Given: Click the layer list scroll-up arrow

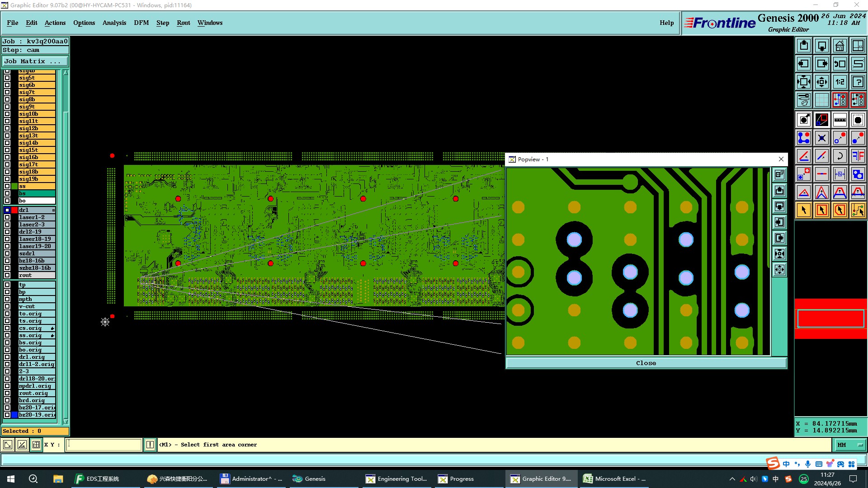Looking at the screenshot, I should click(66, 72).
